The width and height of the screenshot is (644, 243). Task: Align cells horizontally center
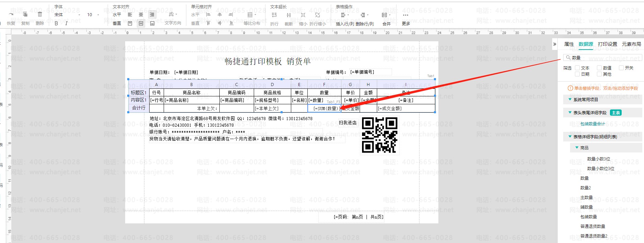220,14
